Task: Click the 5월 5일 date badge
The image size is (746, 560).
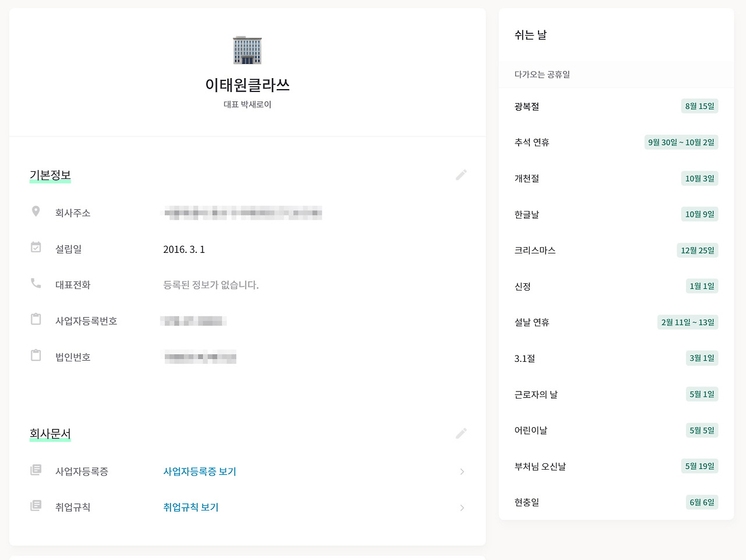Action: (702, 430)
